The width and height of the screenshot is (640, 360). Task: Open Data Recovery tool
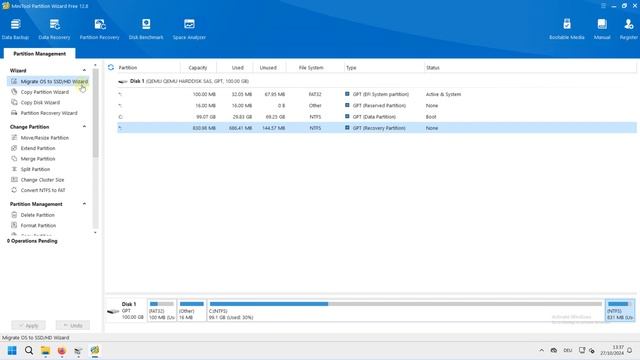tap(54, 29)
